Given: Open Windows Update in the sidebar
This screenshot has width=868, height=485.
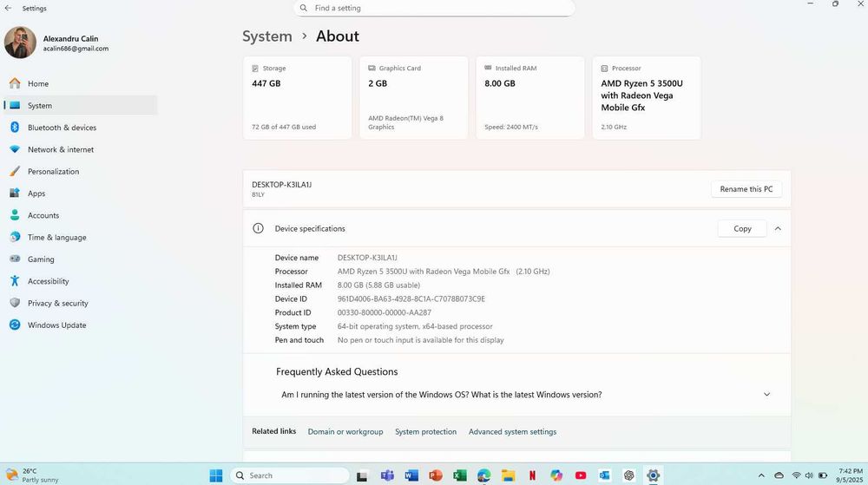Looking at the screenshot, I should coord(80,325).
